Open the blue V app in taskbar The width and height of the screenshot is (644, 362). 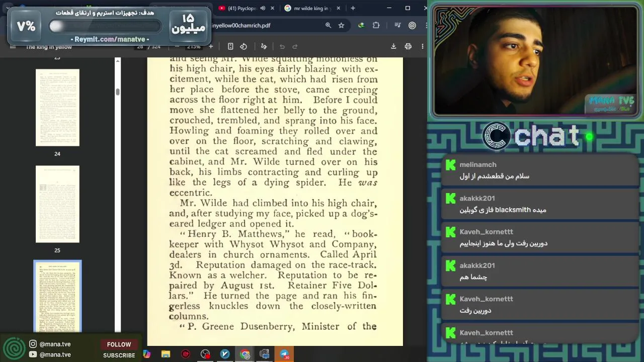point(225,354)
